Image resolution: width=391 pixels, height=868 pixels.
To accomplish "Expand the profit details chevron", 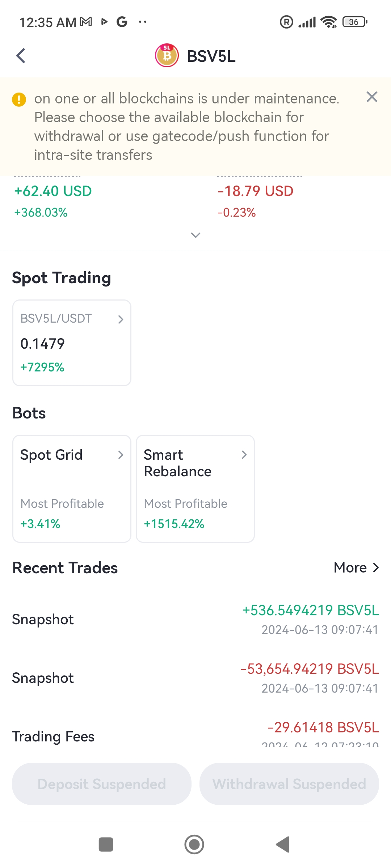I will pos(195,235).
